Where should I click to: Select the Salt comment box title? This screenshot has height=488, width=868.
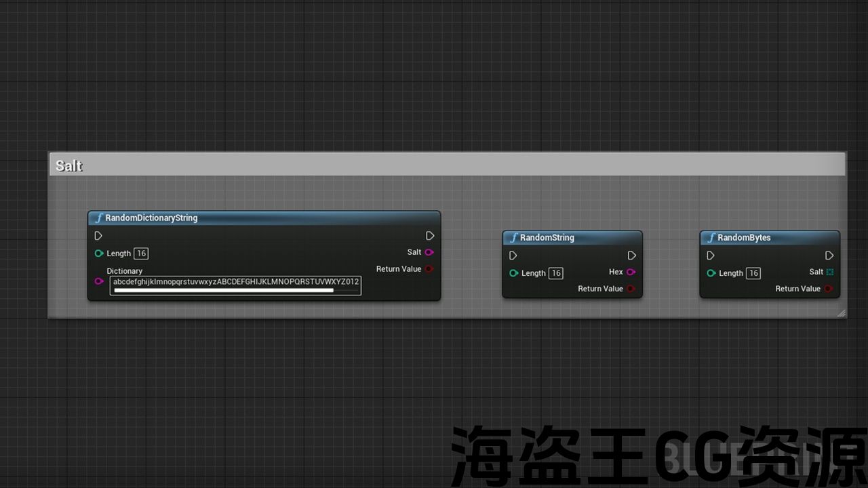click(69, 165)
